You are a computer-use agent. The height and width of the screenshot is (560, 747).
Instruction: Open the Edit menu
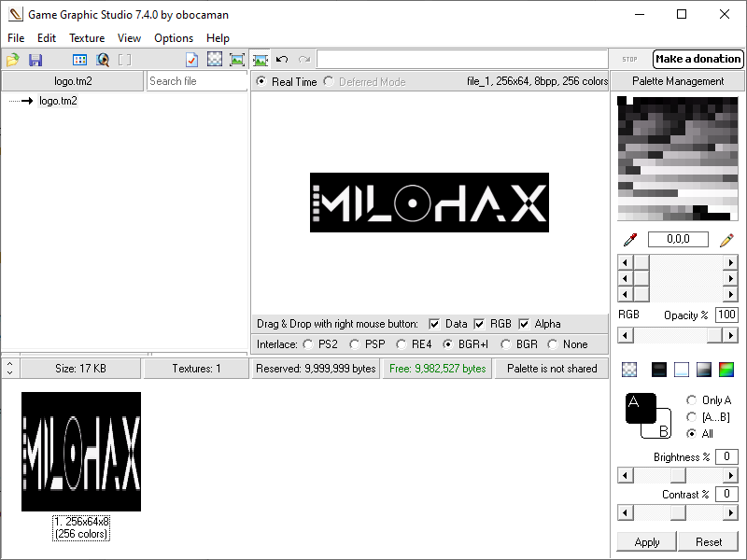(47, 38)
